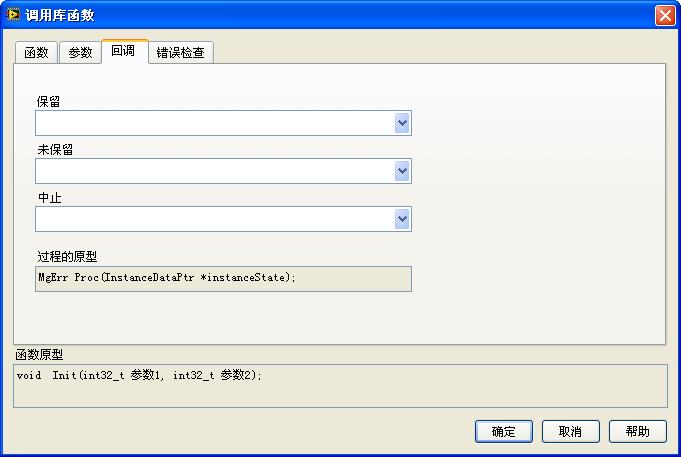
Task: Expand the 保留 dropdown arrow
Action: tap(403, 123)
